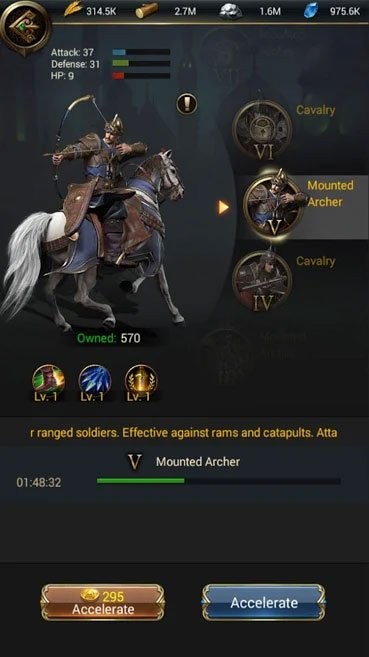Screen dimensions: 369x657
Task: Tap the wheat food resource icon
Action: 73,10
